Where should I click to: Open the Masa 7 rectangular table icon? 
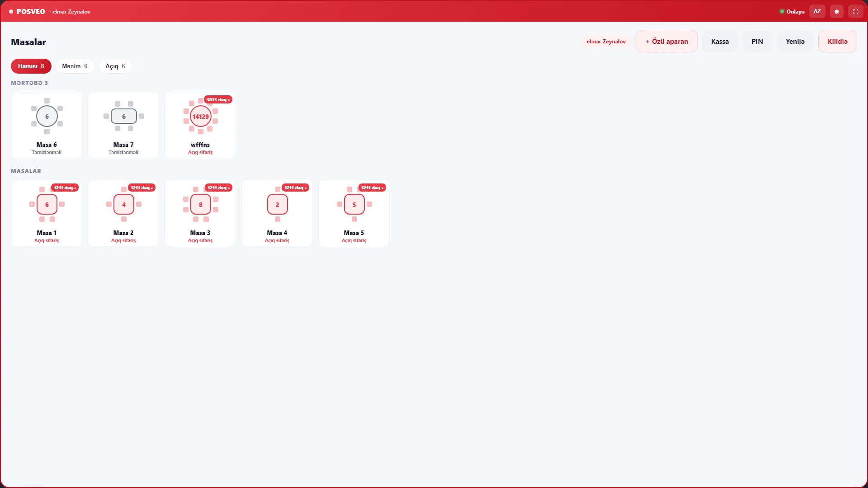[124, 117]
